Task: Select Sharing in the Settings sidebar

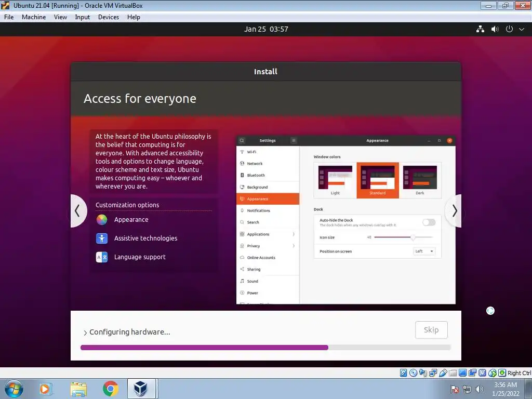Action: coord(268,270)
